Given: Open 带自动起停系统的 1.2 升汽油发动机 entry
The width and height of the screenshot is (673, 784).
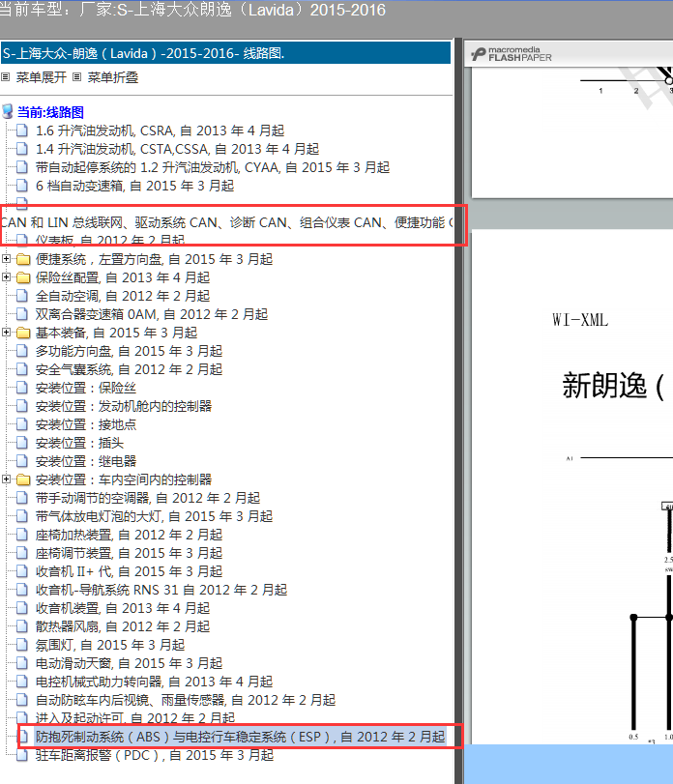Looking at the screenshot, I should click(213, 167).
